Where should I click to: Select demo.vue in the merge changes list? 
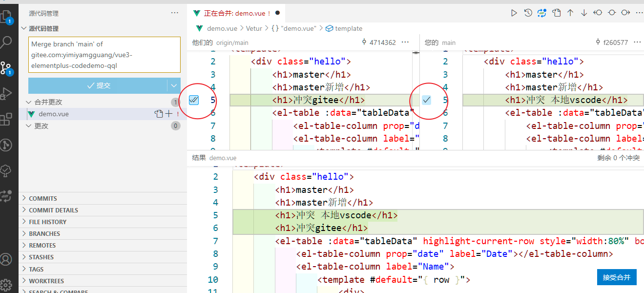(103, 114)
